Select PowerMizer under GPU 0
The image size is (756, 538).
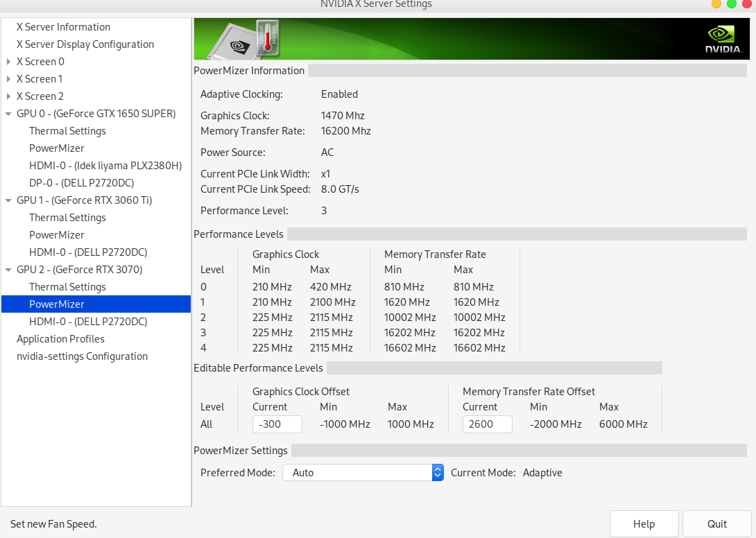coord(57,148)
